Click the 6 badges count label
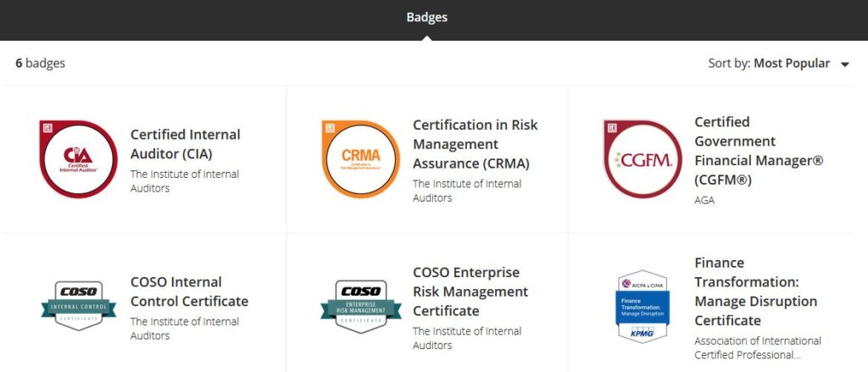The image size is (868, 372). click(x=40, y=64)
